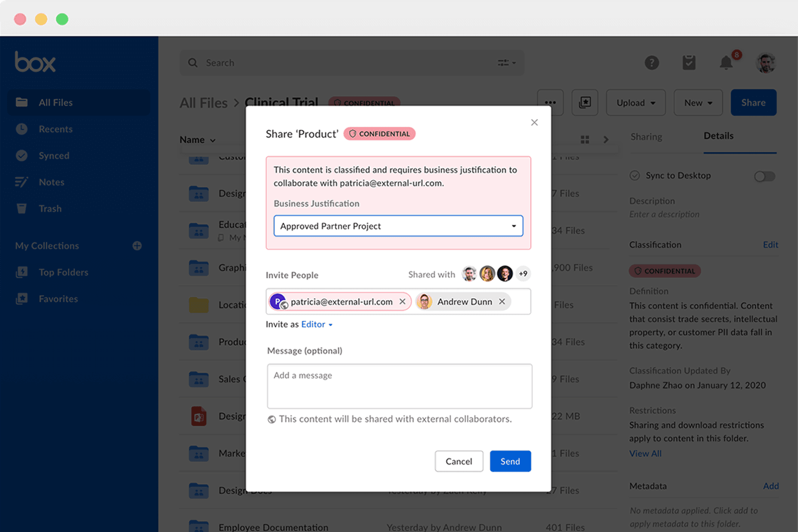Click the add to collection icon button
798x532 pixels.
585,103
